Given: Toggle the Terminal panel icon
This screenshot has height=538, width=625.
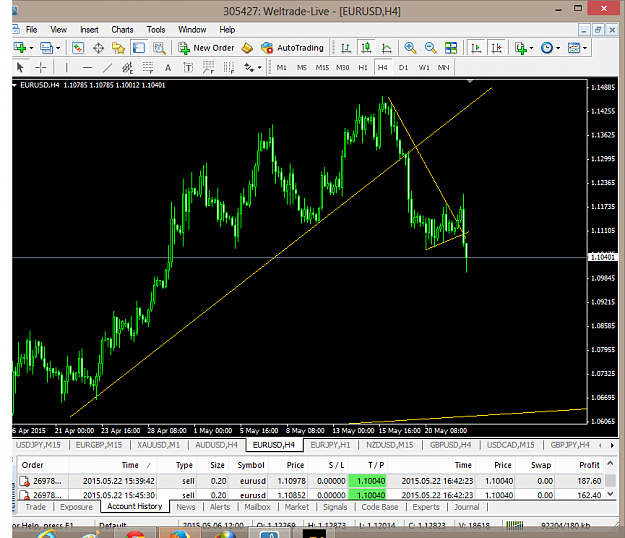Looking at the screenshot, I should 139,48.
